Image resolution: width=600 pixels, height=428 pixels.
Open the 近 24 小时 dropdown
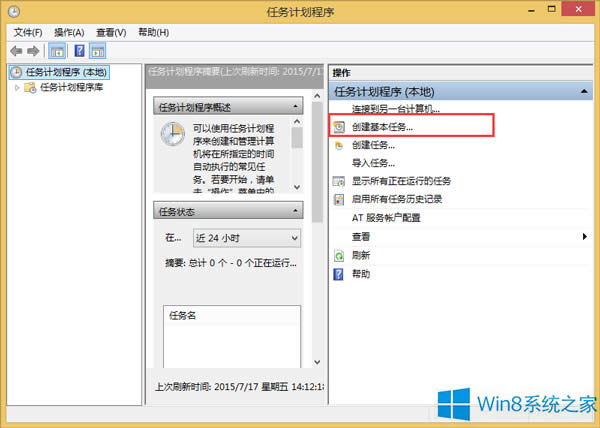click(247, 238)
